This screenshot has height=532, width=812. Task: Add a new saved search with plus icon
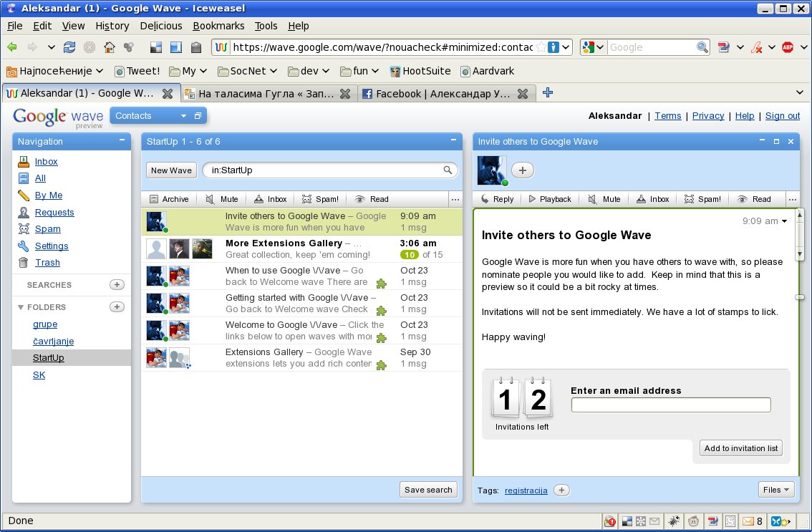coord(117,284)
